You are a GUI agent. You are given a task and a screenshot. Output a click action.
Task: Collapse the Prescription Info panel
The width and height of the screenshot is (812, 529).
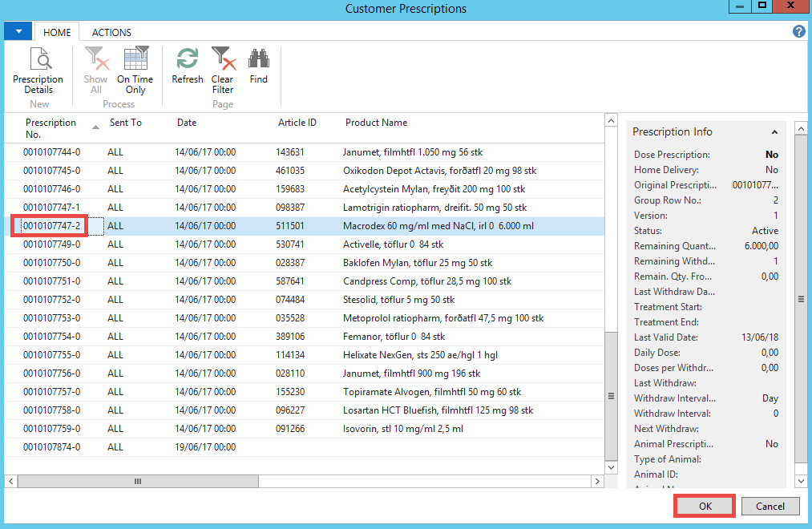(x=774, y=132)
